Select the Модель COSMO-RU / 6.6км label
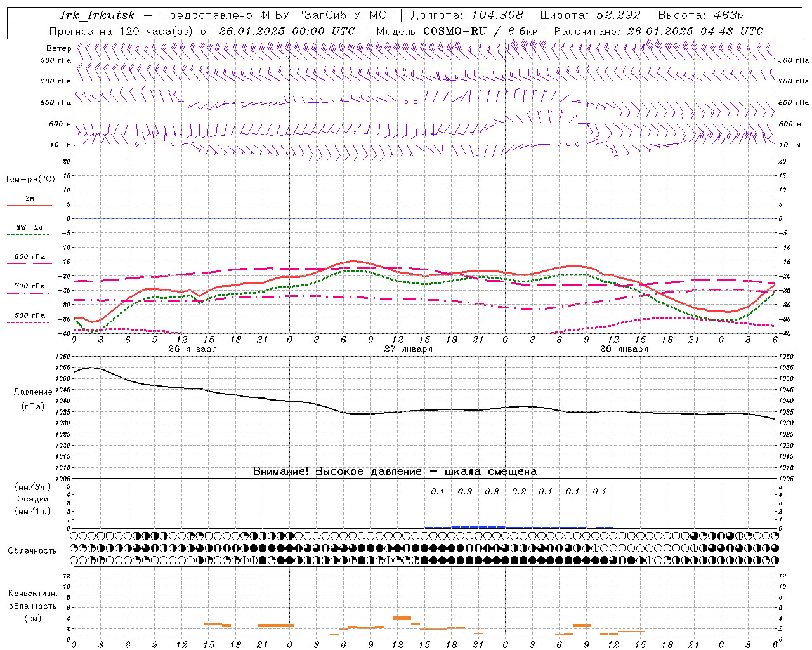Screen dimensions: 812x650 [x=457, y=31]
